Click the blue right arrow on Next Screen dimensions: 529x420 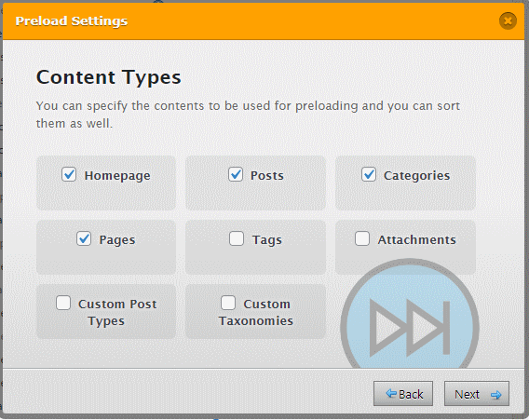tap(495, 395)
